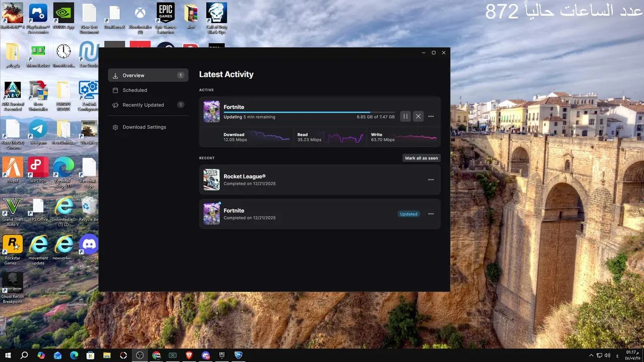
Task: Select EUROPE ROADS folder on desktop
Action: [63, 96]
